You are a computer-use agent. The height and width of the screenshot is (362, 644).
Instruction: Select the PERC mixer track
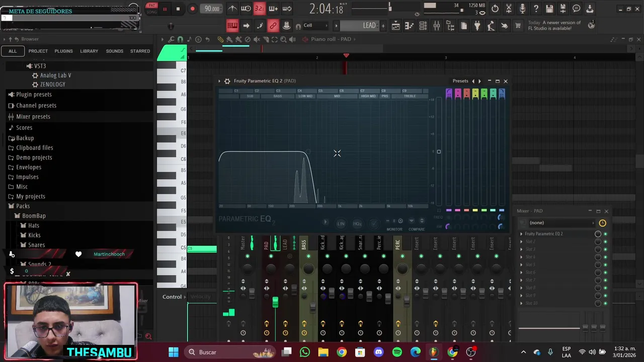point(397,245)
